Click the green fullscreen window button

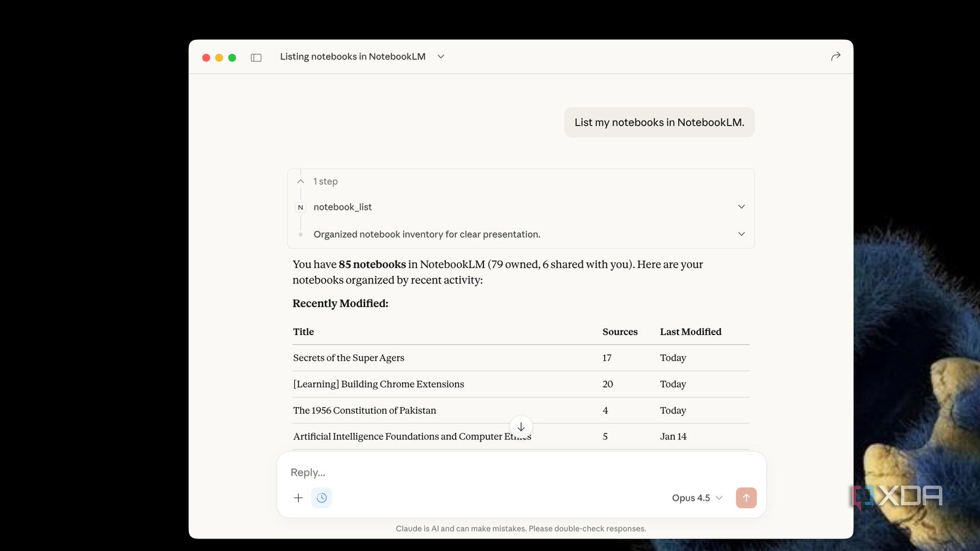[x=232, y=58]
